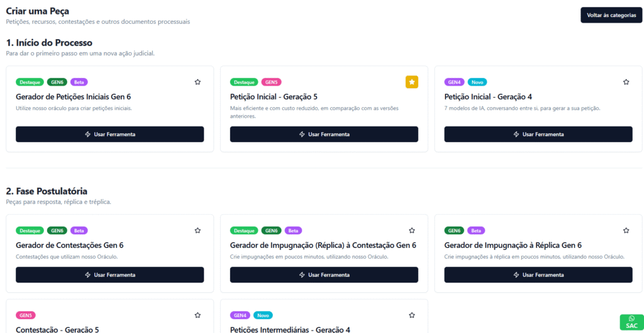Click Destaque badge on Petição Inicial Geração 5

[244, 82]
